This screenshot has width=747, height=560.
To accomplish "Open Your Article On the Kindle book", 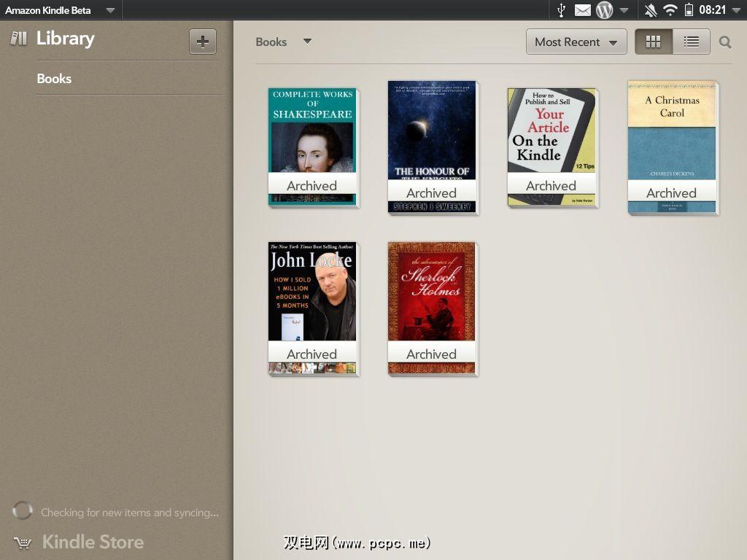I will pyautogui.click(x=551, y=147).
